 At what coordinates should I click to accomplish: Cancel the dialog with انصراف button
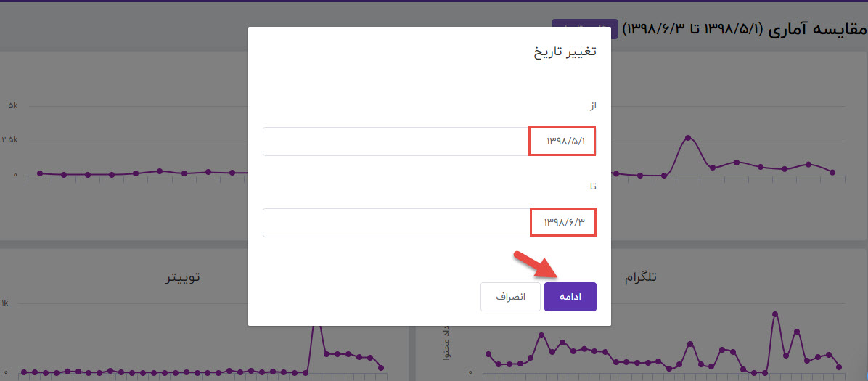coord(509,297)
